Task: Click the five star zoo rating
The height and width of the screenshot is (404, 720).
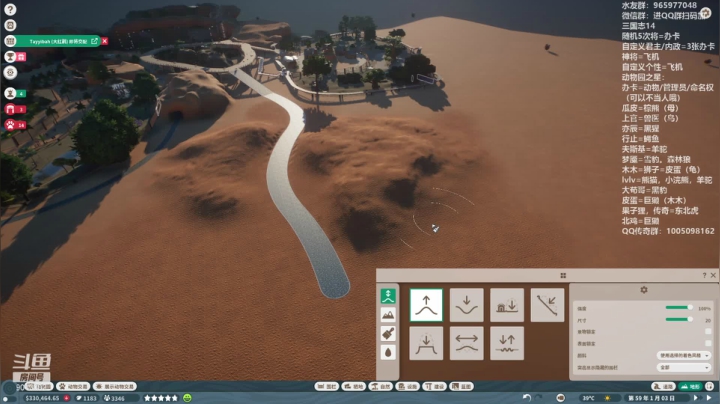Action: [x=161, y=398]
